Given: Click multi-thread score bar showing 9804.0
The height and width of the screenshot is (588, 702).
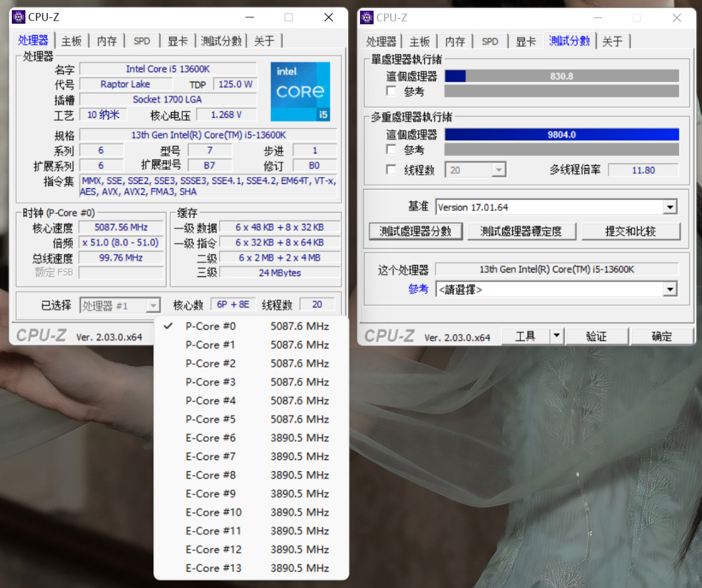Looking at the screenshot, I should point(562,135).
